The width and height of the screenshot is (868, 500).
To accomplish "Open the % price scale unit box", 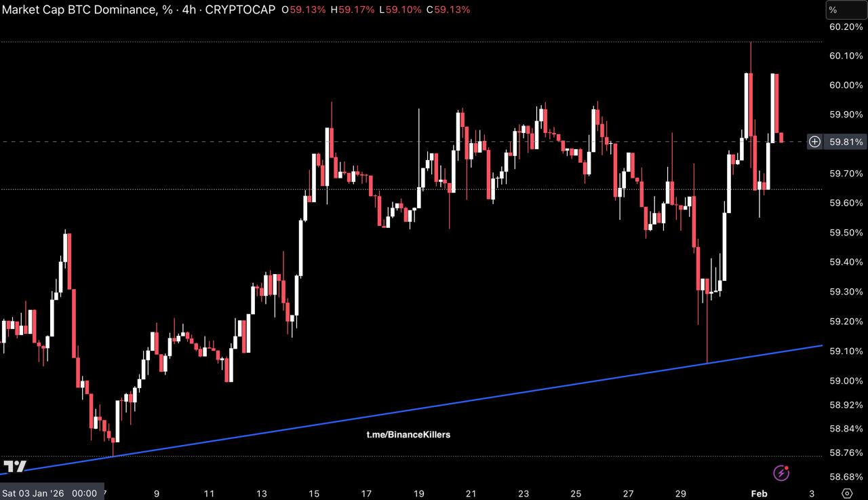I will point(845,10).
